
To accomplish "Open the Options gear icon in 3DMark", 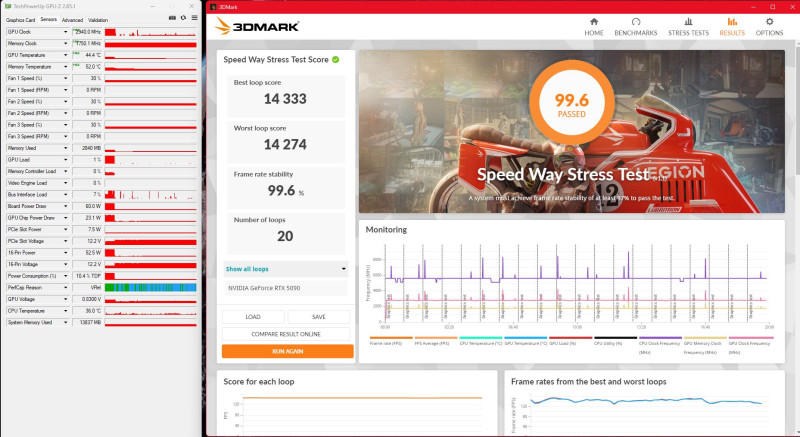I will coord(769,22).
